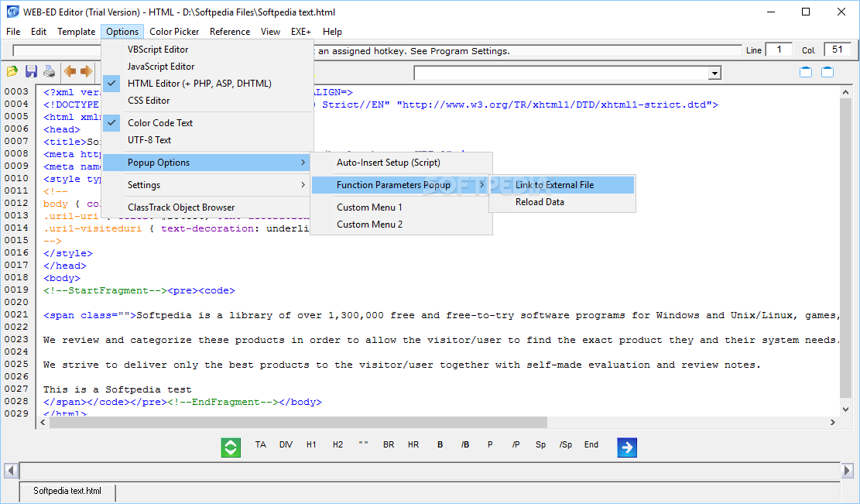Click the /Sp closing span button
860x504 pixels.
pyautogui.click(x=566, y=444)
